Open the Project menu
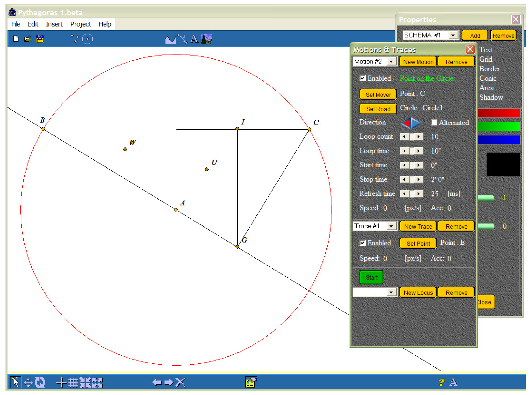The width and height of the screenshot is (532, 395). coord(81,24)
